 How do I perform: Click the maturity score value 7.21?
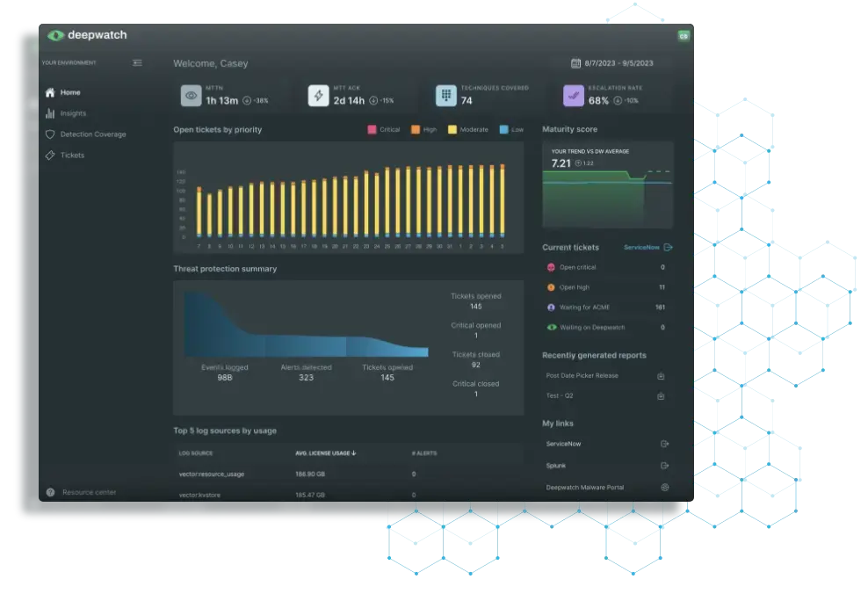click(x=561, y=163)
